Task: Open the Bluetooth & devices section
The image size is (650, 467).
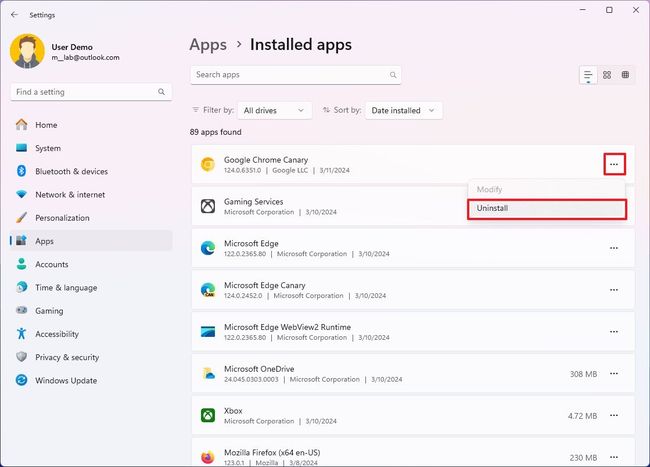Action: click(x=71, y=172)
